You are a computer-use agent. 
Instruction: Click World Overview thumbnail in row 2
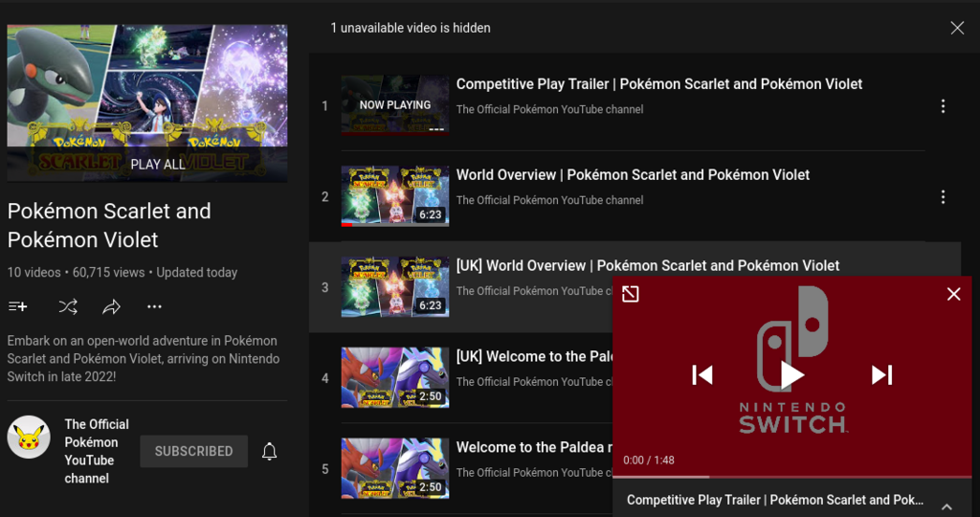point(395,196)
